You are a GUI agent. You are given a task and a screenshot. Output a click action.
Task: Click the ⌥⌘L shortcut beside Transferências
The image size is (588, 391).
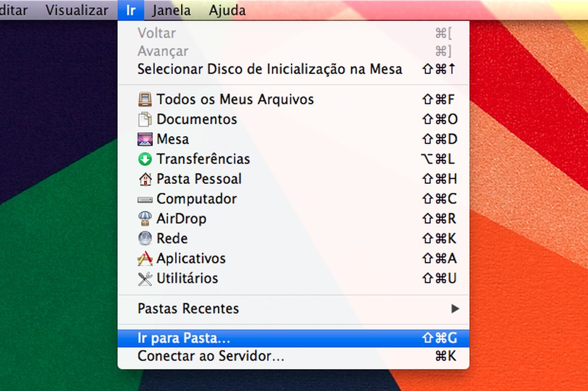coord(438,159)
